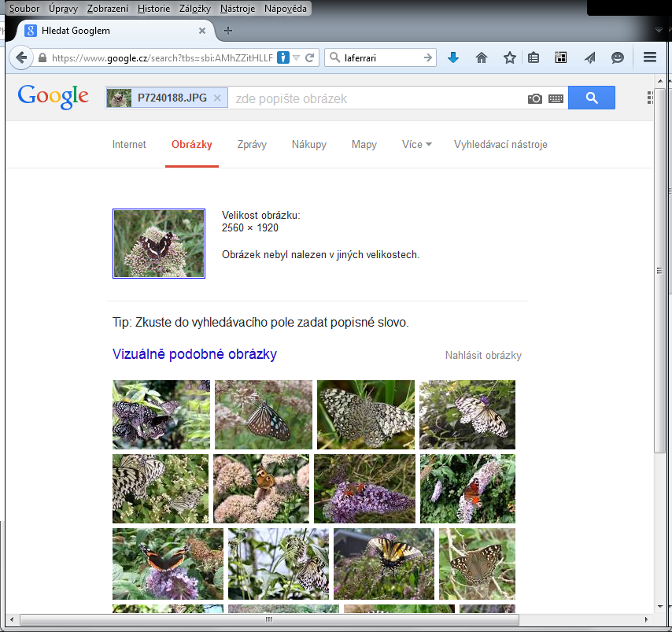Viewport: 672px width, 632px height.
Task: Open the Firefox downloads arrow
Action: [452, 57]
